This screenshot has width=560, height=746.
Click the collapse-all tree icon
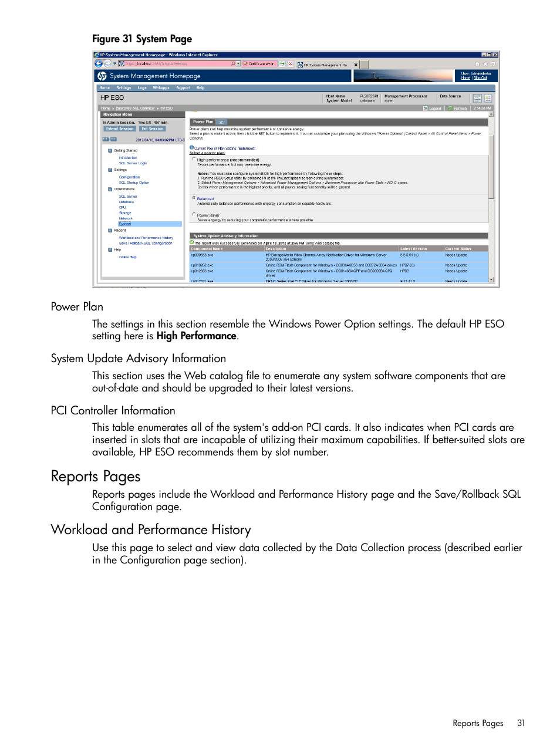pos(113,139)
